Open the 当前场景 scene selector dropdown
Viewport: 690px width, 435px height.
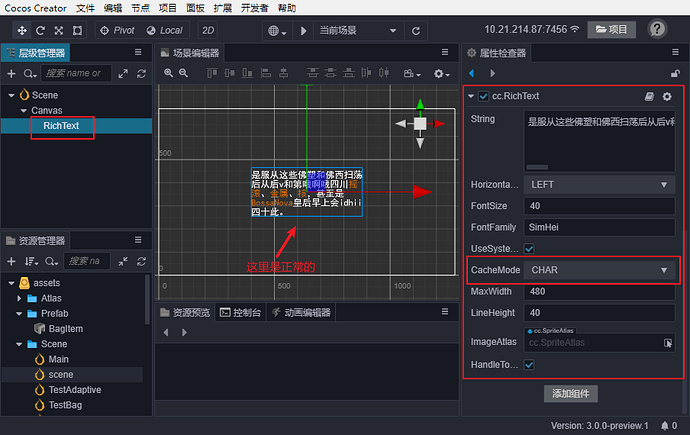point(358,31)
